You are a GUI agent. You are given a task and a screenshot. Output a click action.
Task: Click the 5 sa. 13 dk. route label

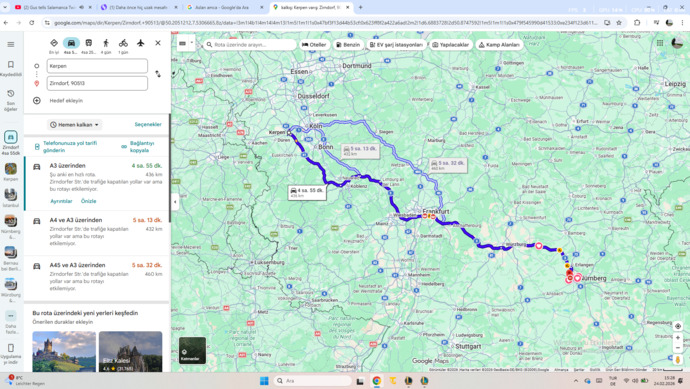click(x=360, y=151)
